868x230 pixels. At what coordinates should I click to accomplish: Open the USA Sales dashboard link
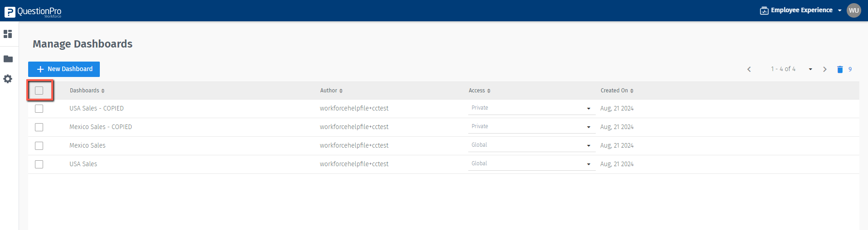point(83,164)
